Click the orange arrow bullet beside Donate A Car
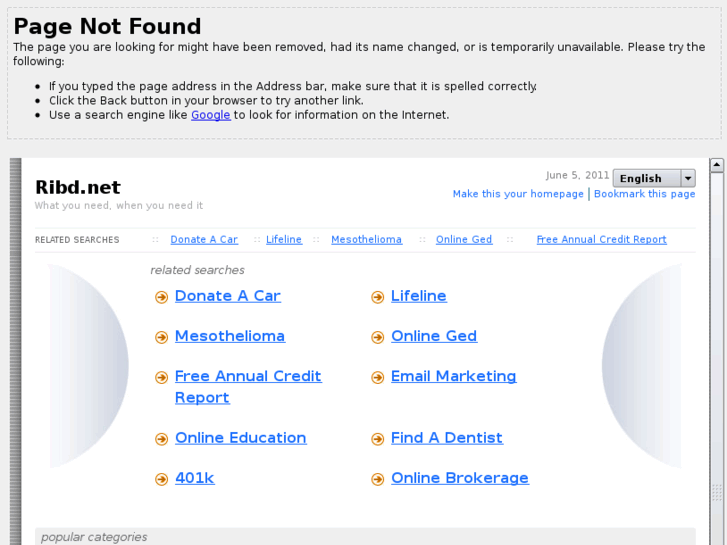Viewport: 727px width, 545px height. [x=161, y=297]
